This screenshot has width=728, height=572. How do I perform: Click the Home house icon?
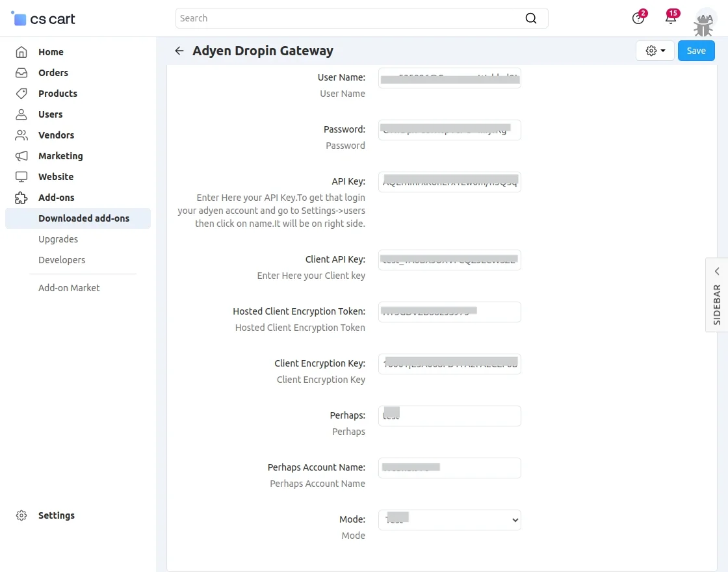click(21, 52)
